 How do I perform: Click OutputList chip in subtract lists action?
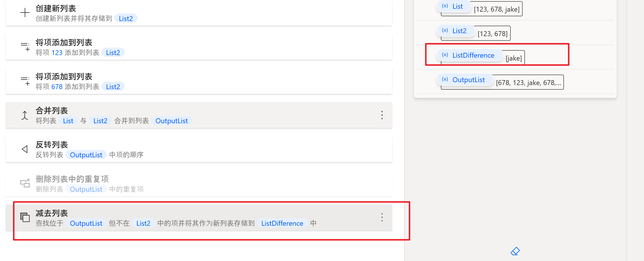click(x=86, y=223)
